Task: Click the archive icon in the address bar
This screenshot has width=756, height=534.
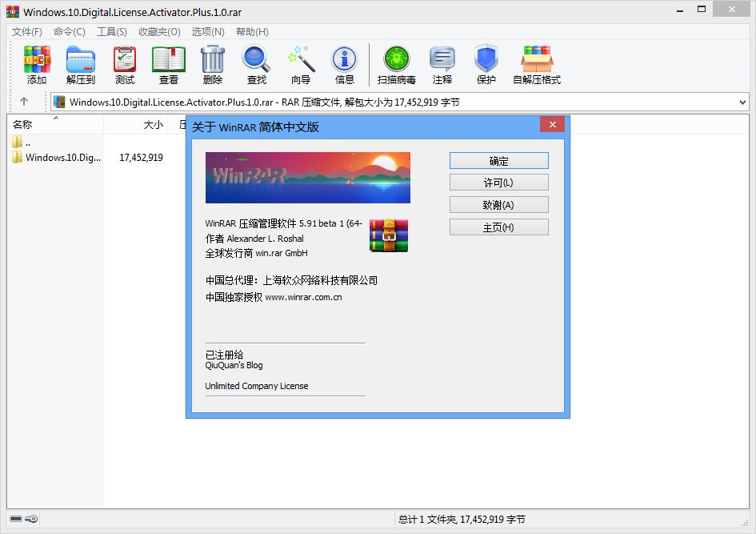Action: pos(59,102)
